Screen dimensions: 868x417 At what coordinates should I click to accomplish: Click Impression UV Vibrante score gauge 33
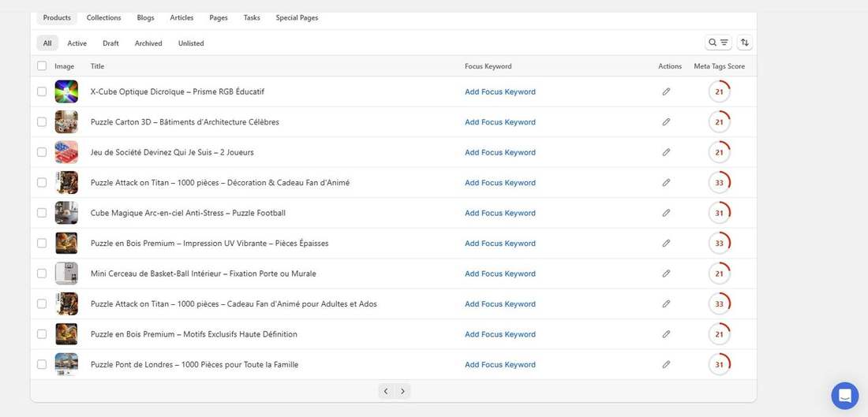click(719, 244)
